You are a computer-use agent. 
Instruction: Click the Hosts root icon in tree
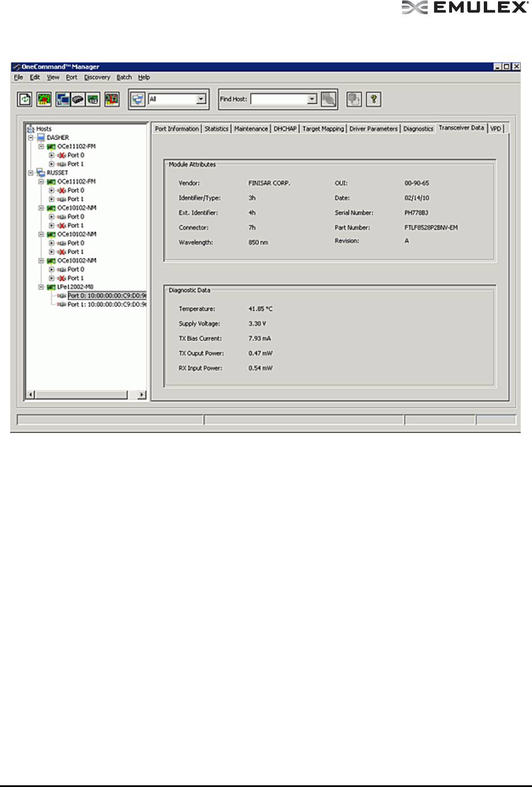(x=31, y=129)
